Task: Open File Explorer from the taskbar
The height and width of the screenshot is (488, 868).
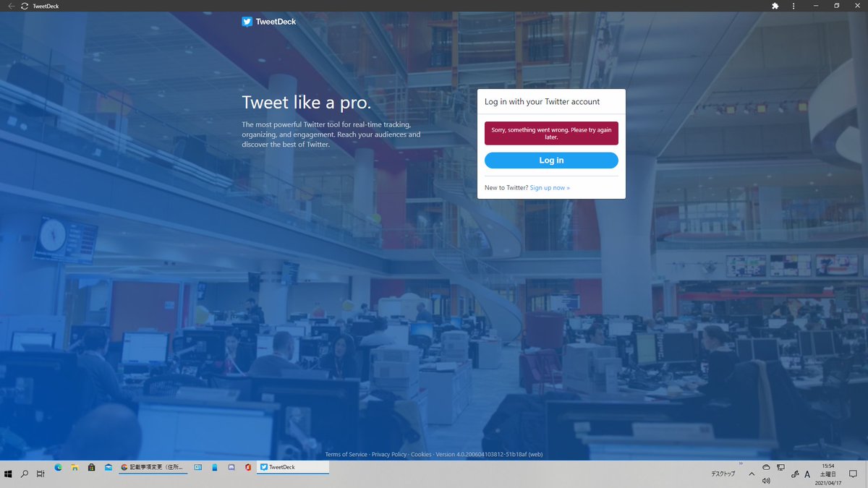Action: [75, 468]
